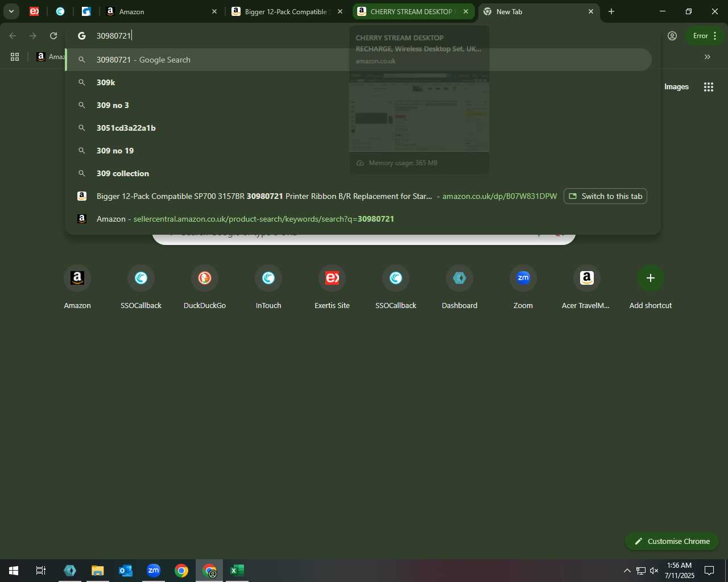This screenshot has height=582, width=728.
Task: Open the Zoom shortcut tile
Action: pyautogui.click(x=523, y=287)
